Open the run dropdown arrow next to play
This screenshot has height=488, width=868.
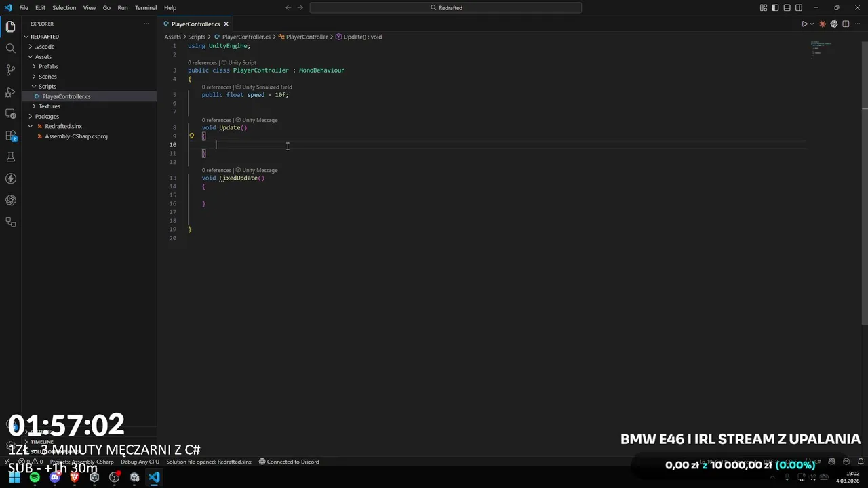[x=812, y=24]
